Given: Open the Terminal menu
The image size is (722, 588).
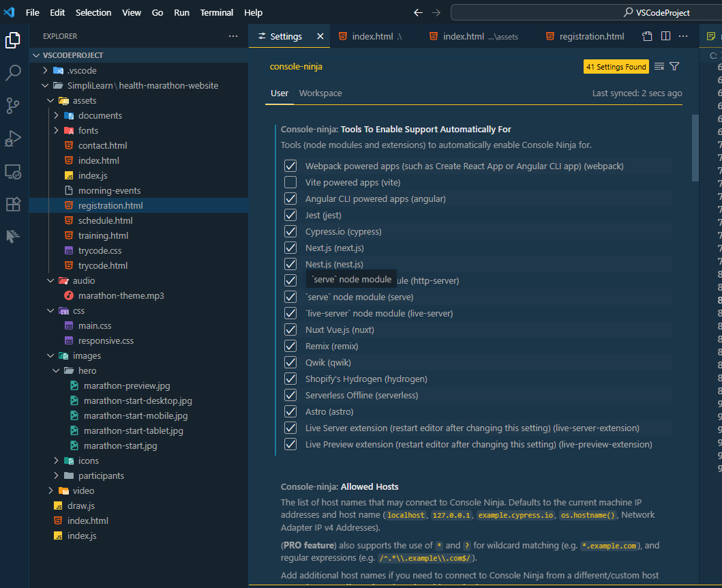Looking at the screenshot, I should coord(216,12).
